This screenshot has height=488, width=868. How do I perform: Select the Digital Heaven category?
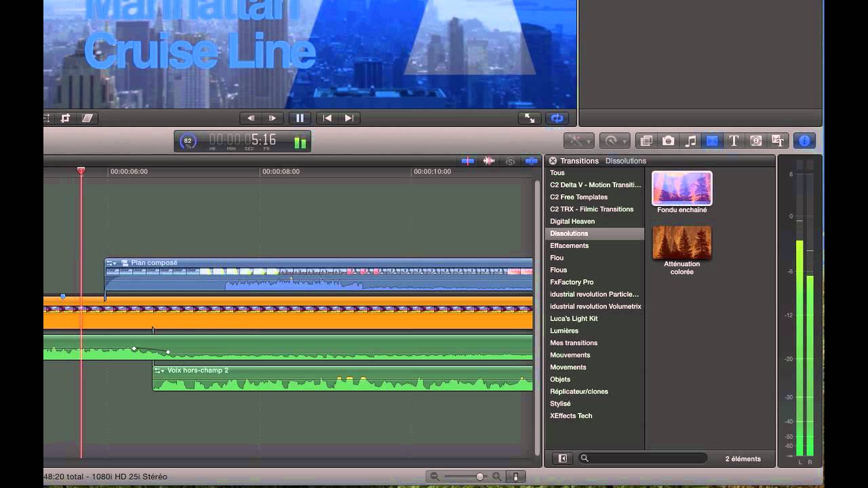(x=595, y=222)
